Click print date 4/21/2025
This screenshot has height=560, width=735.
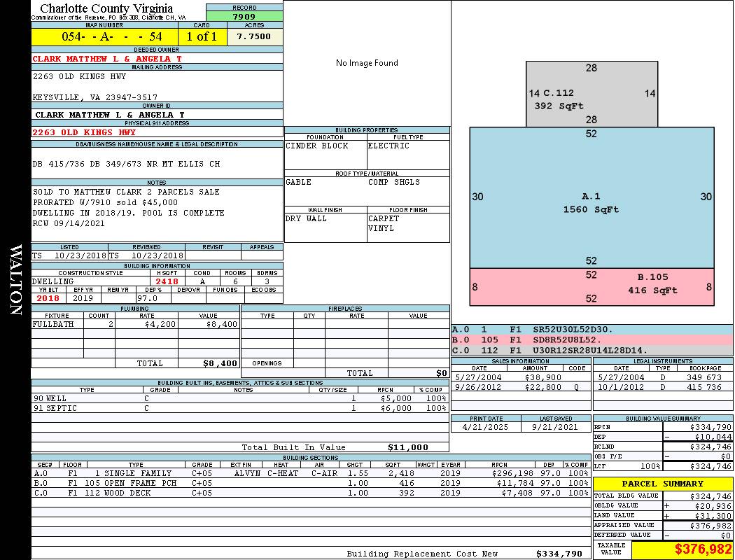485,427
